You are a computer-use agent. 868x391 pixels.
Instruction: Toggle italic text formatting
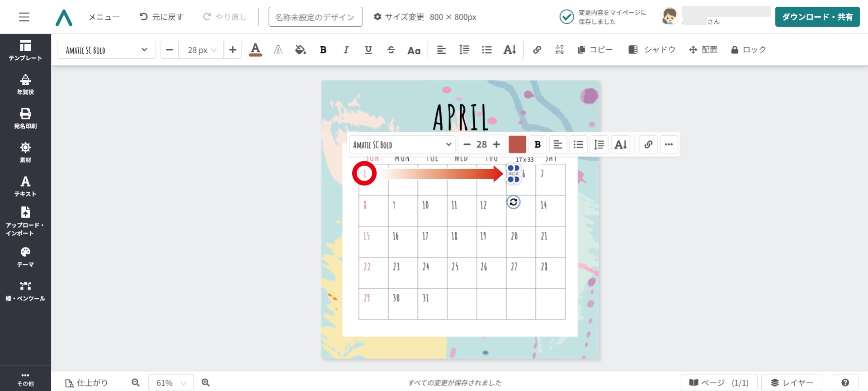click(346, 50)
